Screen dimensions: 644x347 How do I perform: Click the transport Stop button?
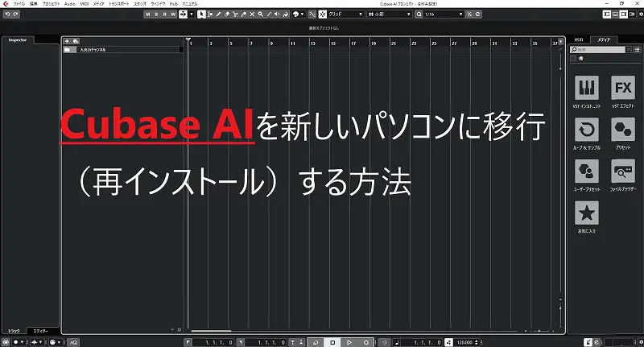pos(332,342)
